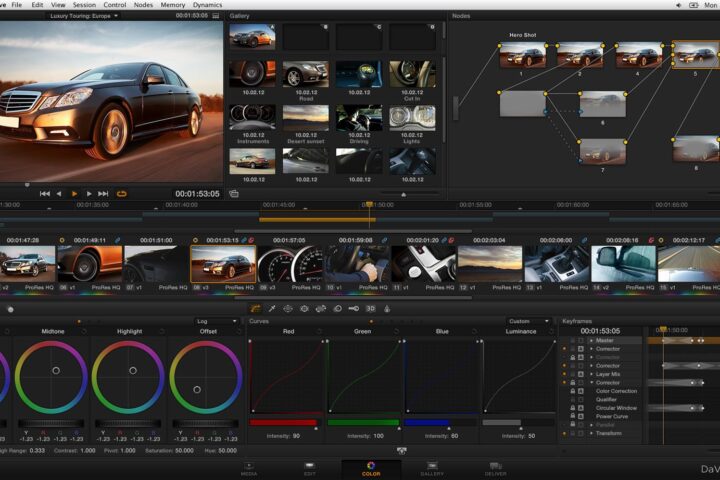
Task: Switch to the Deliver page tab
Action: tap(495, 469)
